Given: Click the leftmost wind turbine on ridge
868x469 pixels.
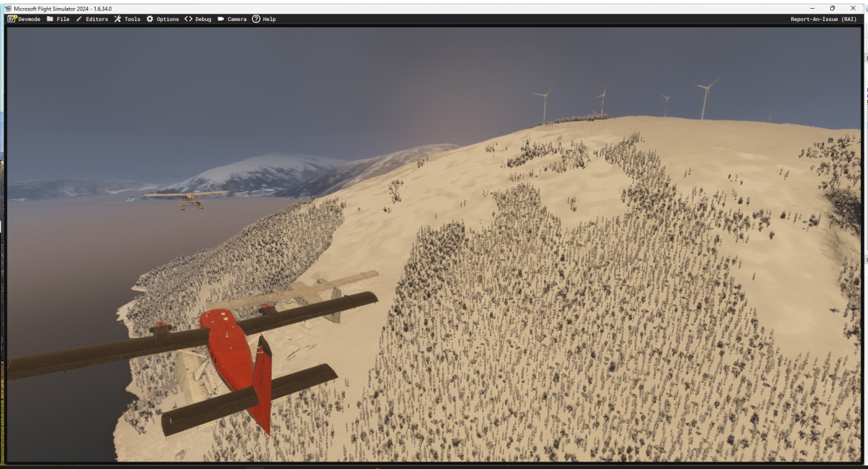Looking at the screenshot, I should click(x=544, y=104).
